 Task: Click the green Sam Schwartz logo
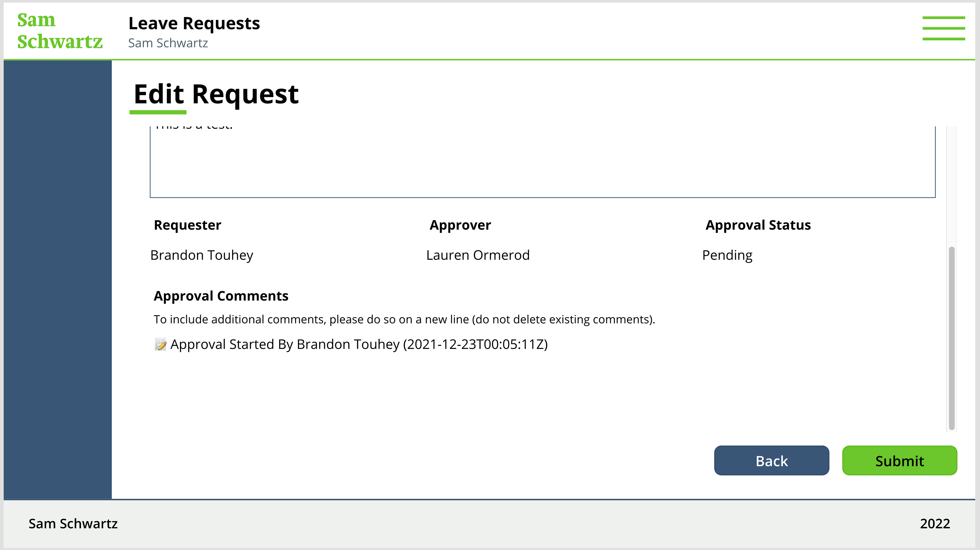(x=60, y=31)
